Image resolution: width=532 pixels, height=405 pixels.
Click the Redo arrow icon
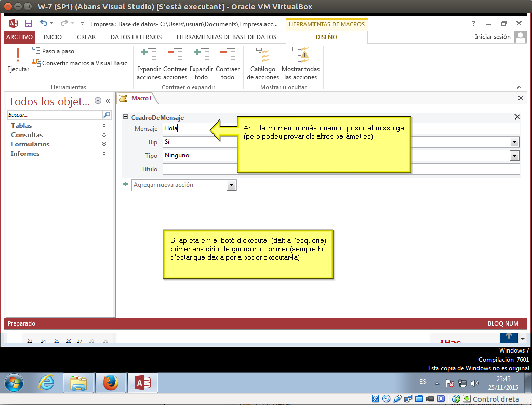[x=64, y=23]
